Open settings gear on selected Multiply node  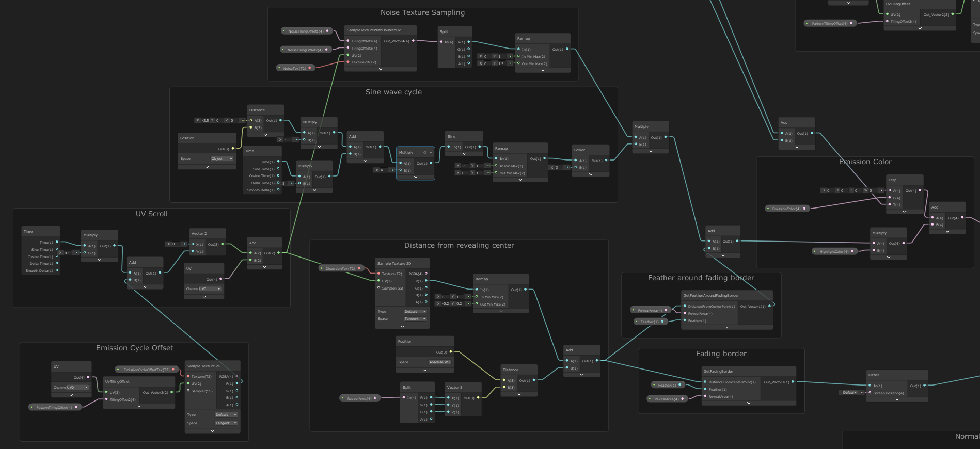pyautogui.click(x=425, y=152)
